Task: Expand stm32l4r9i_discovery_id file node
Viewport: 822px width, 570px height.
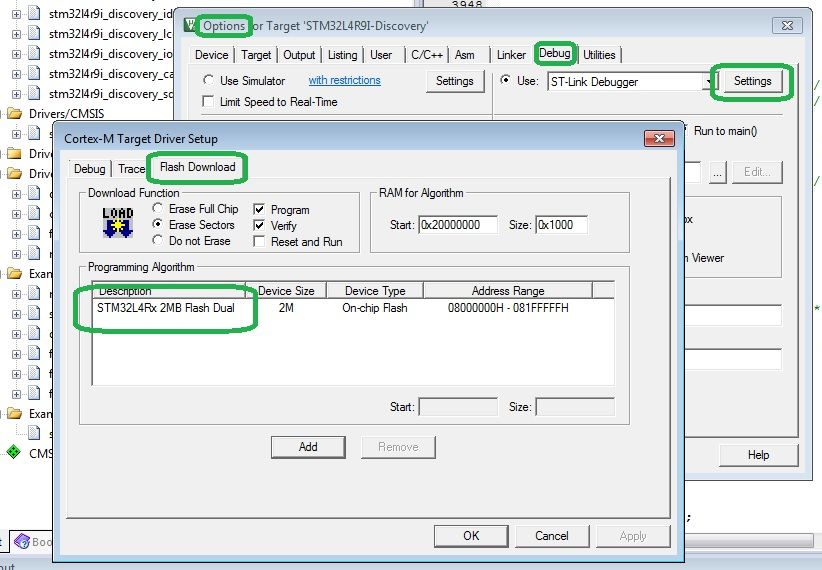Action: click(16, 14)
